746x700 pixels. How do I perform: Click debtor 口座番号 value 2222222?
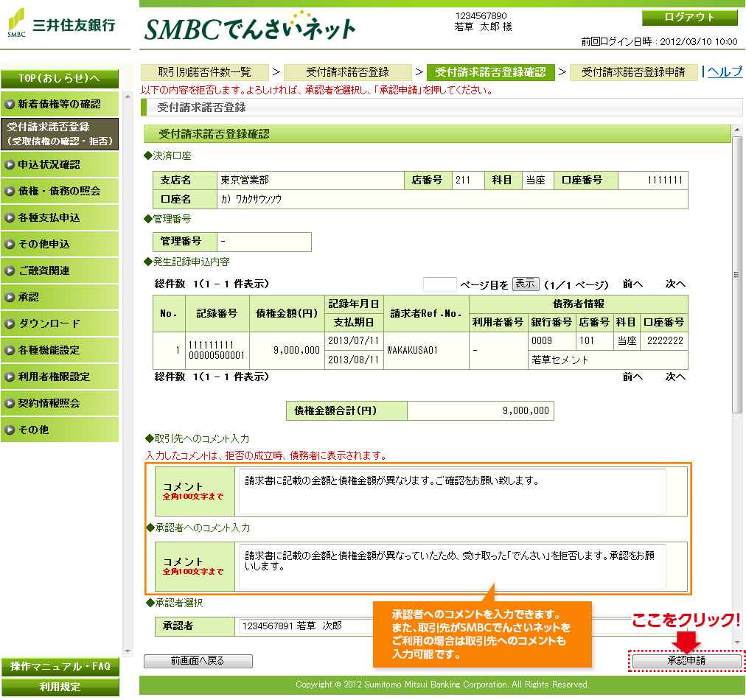coord(665,341)
